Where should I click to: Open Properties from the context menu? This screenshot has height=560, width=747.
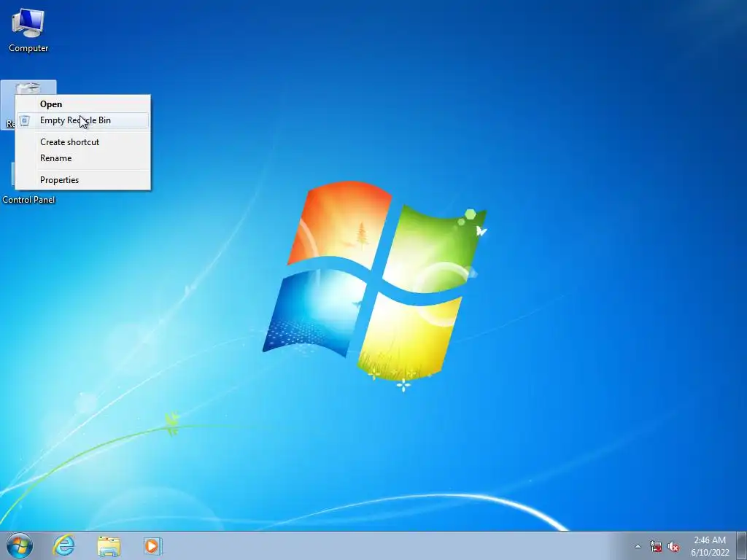point(83,180)
